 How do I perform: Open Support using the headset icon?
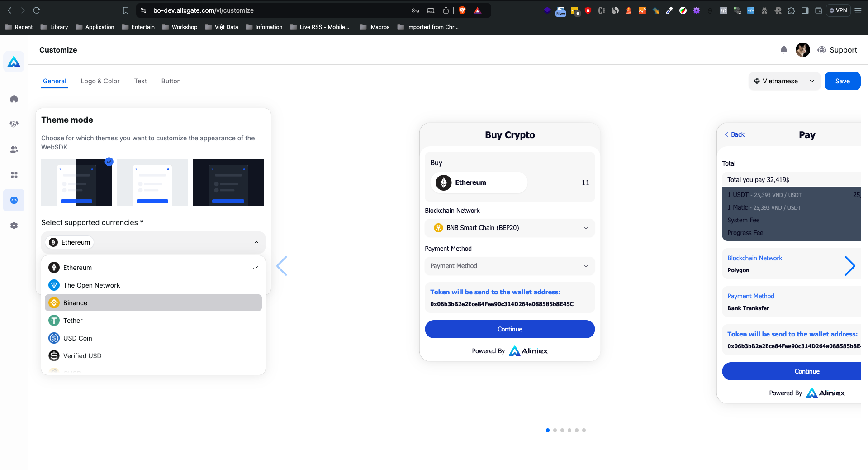tap(822, 50)
